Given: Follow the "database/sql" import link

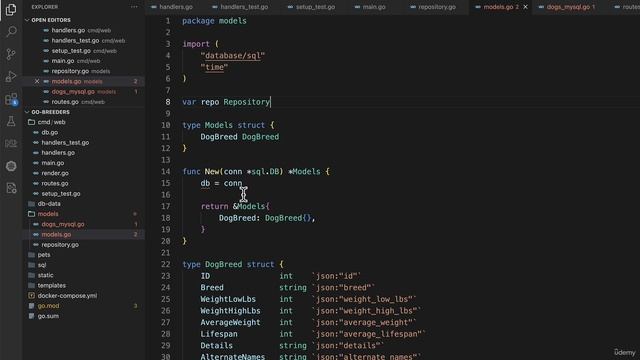Looking at the screenshot, I should click(233, 56).
